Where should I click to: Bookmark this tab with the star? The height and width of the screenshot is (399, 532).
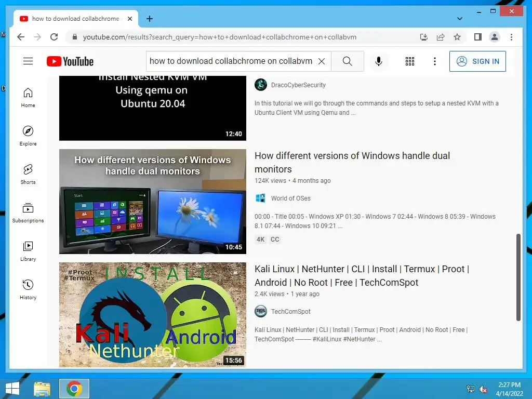coord(457,37)
